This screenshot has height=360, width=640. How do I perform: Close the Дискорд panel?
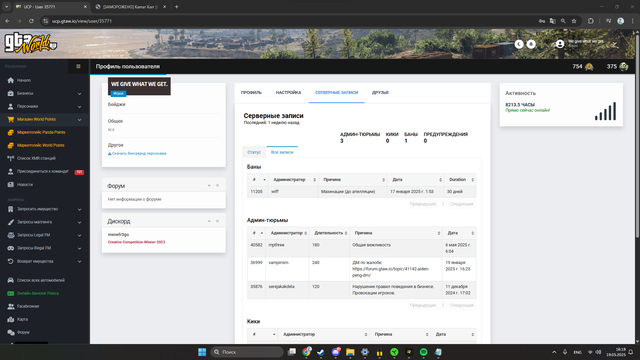pyautogui.click(x=218, y=221)
